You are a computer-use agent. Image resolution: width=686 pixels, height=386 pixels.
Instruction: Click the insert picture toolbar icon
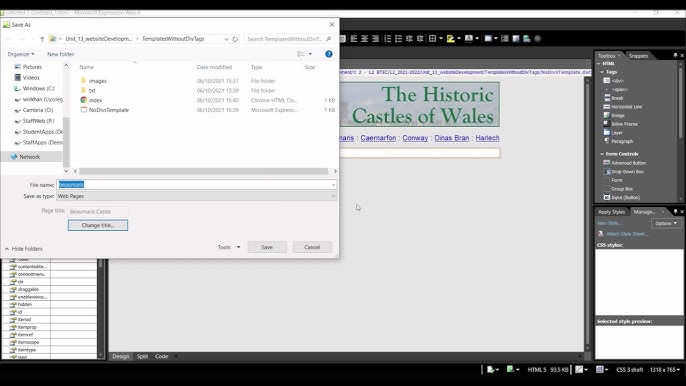[516, 39]
